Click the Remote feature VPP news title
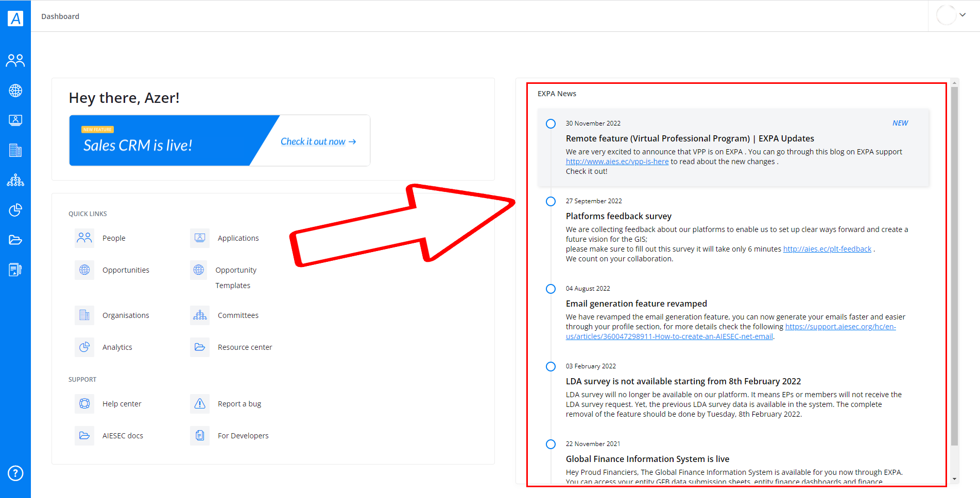 tap(690, 138)
